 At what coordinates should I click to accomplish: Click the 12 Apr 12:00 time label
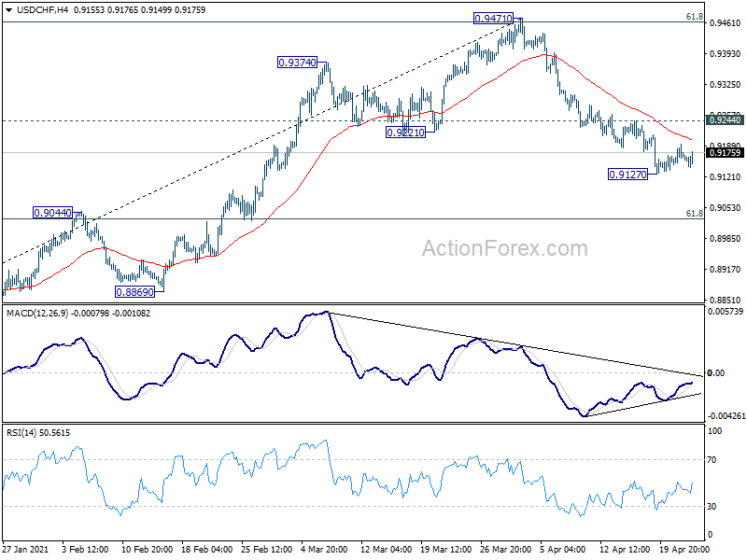(x=625, y=549)
